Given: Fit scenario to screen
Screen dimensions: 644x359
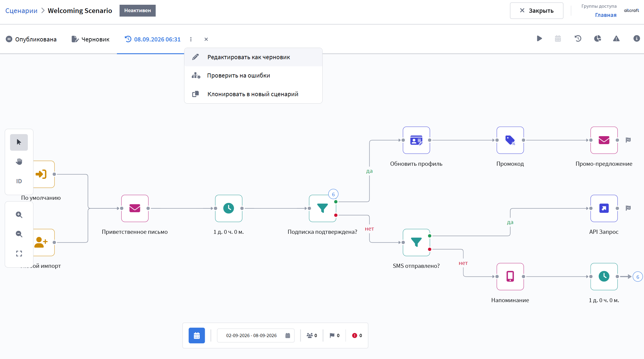Looking at the screenshot, I should click(x=19, y=254).
